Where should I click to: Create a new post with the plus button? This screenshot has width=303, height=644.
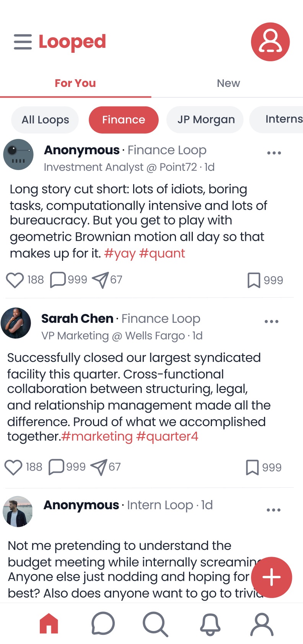click(x=271, y=577)
